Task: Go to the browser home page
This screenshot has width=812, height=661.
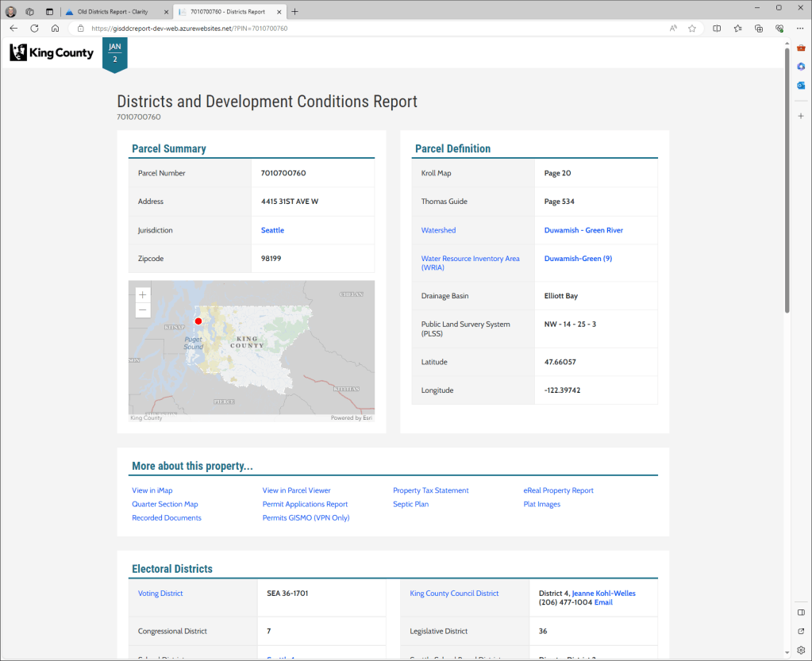Action: (x=55, y=28)
